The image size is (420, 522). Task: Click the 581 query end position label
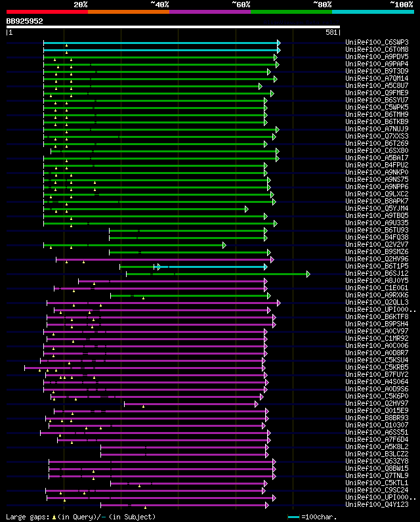coord(331,32)
